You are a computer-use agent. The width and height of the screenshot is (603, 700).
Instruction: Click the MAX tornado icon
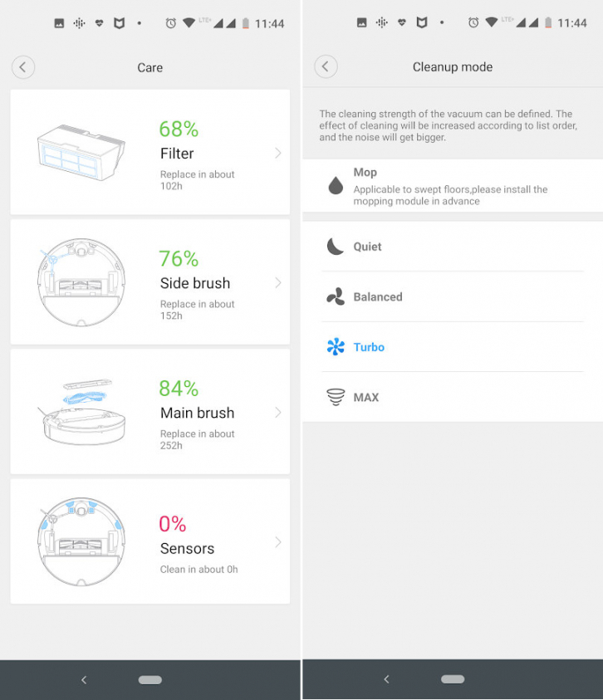click(x=336, y=398)
